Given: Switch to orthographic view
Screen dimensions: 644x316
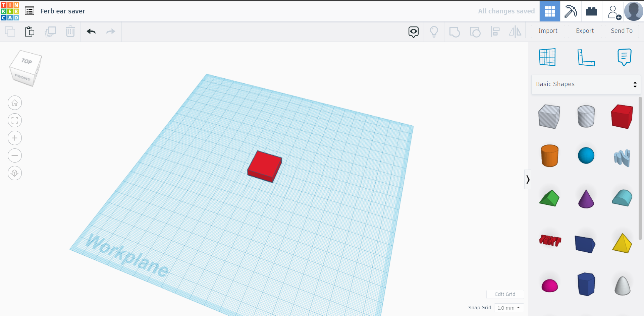Looking at the screenshot, I should point(14,173).
